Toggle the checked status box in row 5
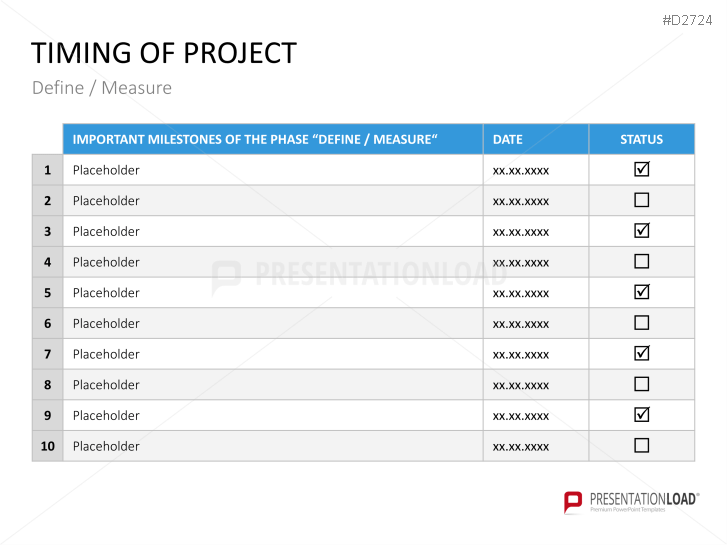 pyautogui.click(x=642, y=292)
